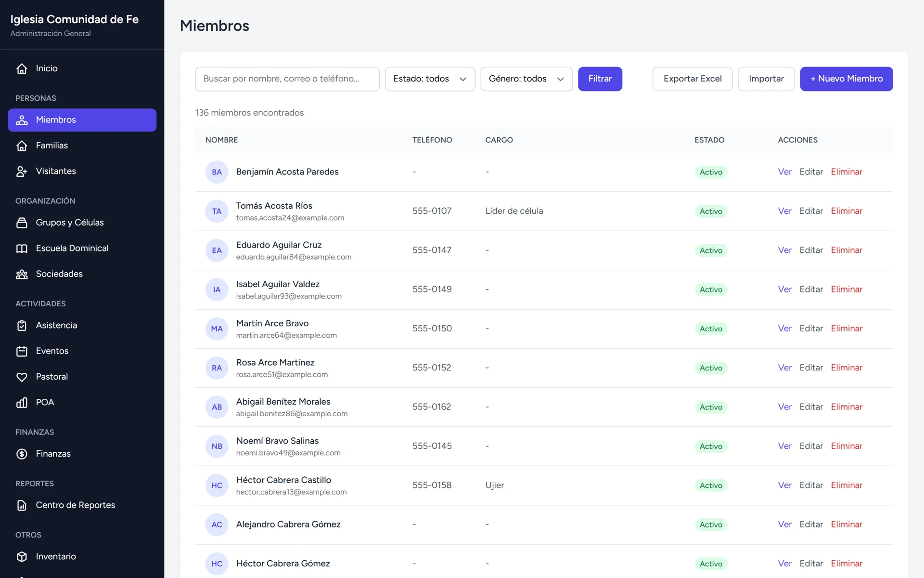
Task: Open Asistencia clipboard icon
Action: [22, 325]
